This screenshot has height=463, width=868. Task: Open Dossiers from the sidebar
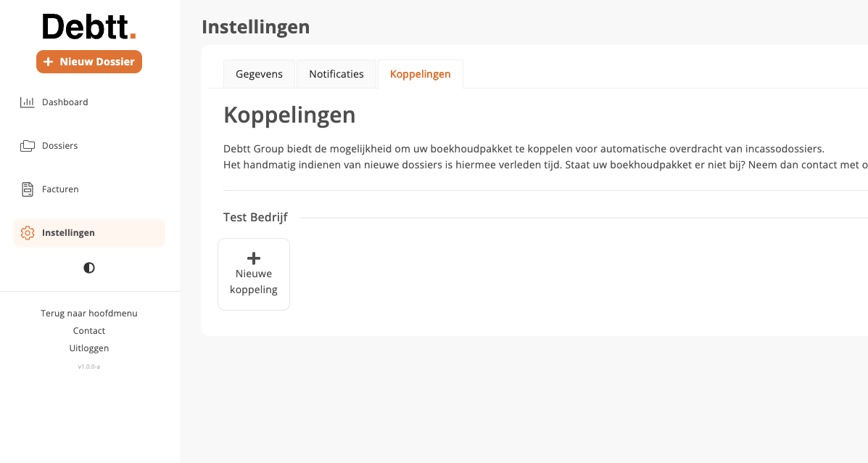[x=59, y=146]
